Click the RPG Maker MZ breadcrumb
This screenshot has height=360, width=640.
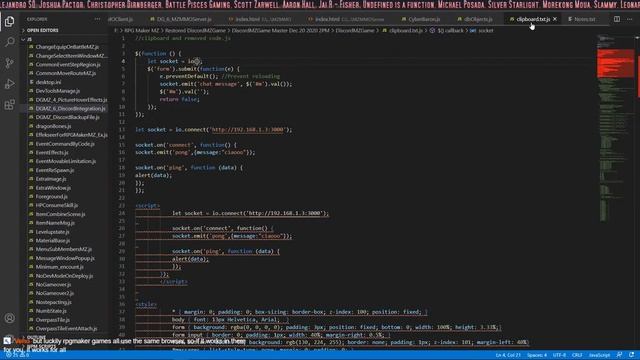(x=141, y=31)
